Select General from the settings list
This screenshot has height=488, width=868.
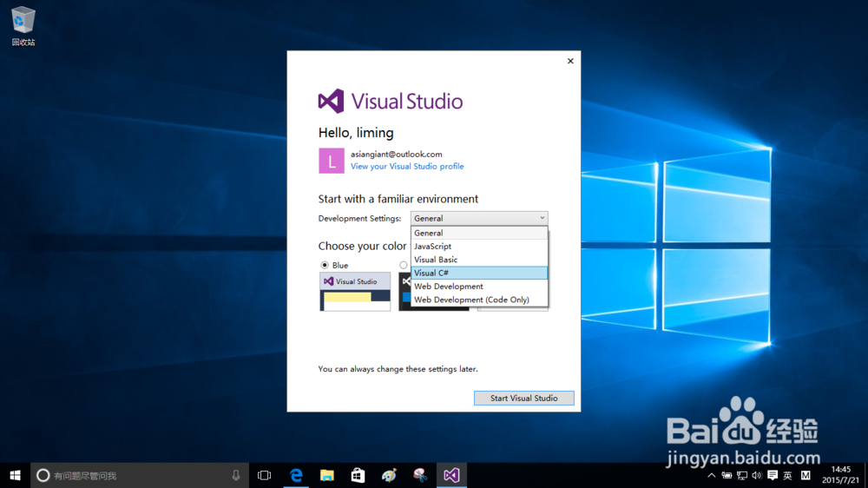(x=479, y=234)
